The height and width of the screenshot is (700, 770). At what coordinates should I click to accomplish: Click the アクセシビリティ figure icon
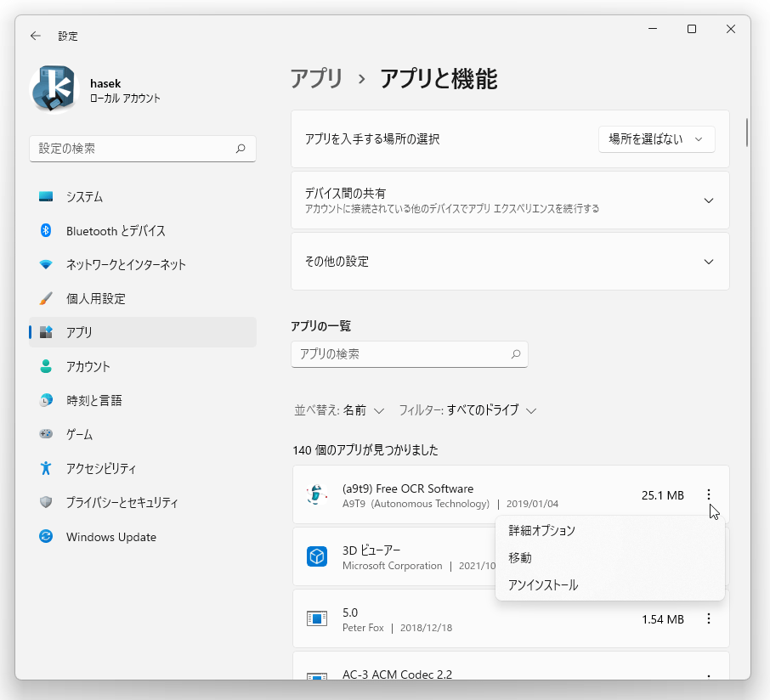coord(46,468)
